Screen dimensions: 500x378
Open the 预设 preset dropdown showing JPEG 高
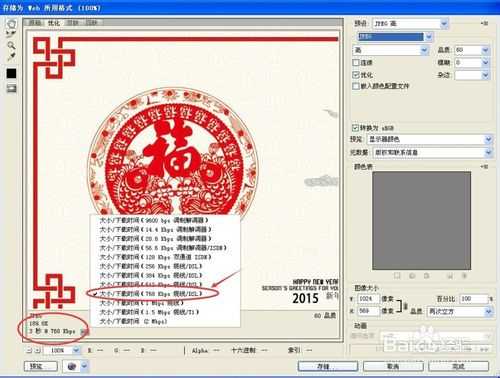pyautogui.click(x=410, y=23)
